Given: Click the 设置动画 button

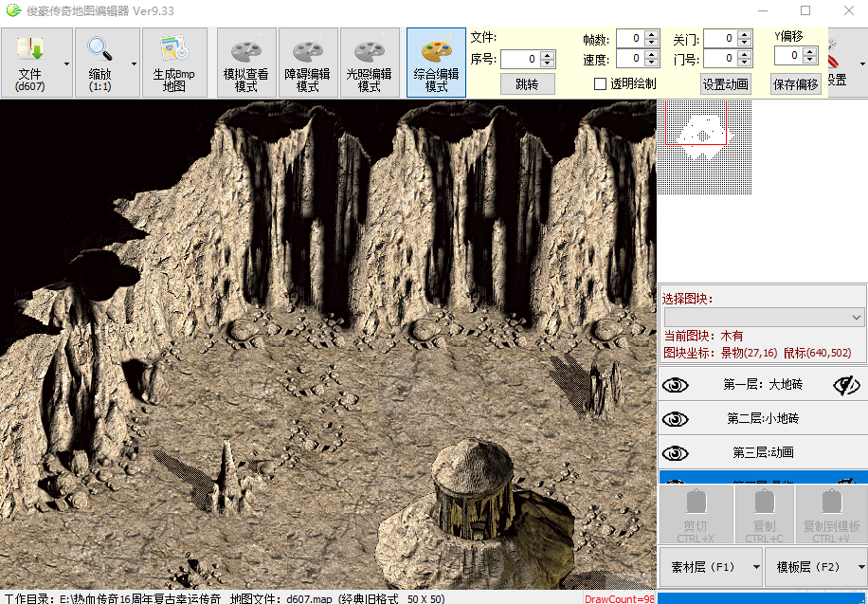Looking at the screenshot, I should pos(725,84).
